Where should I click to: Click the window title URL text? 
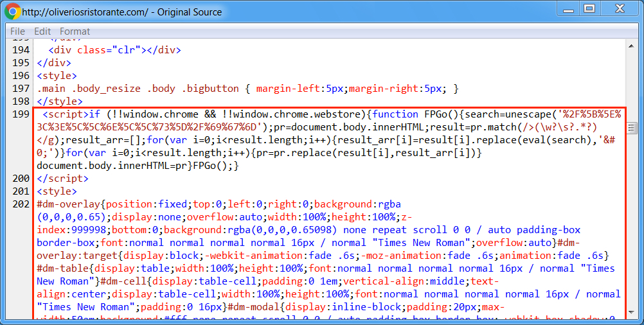click(x=85, y=12)
